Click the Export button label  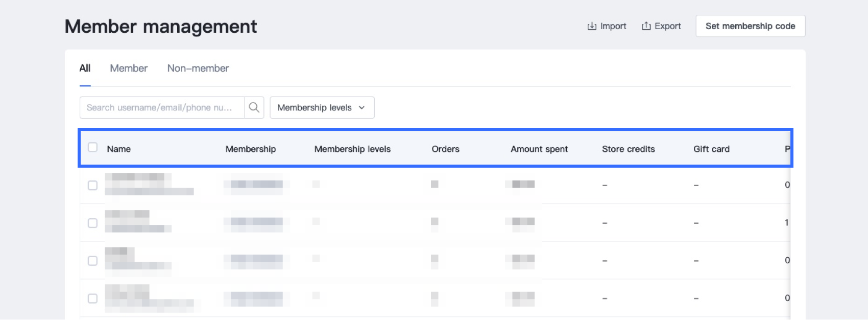click(668, 26)
